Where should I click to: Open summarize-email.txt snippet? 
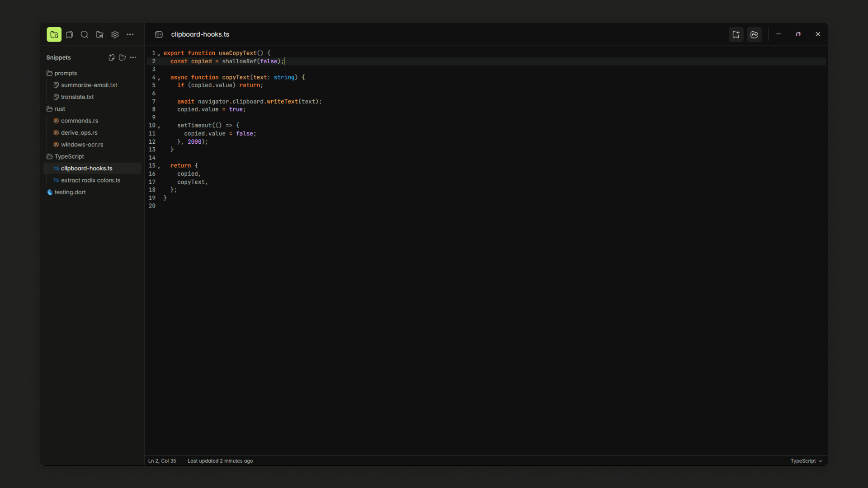point(89,85)
